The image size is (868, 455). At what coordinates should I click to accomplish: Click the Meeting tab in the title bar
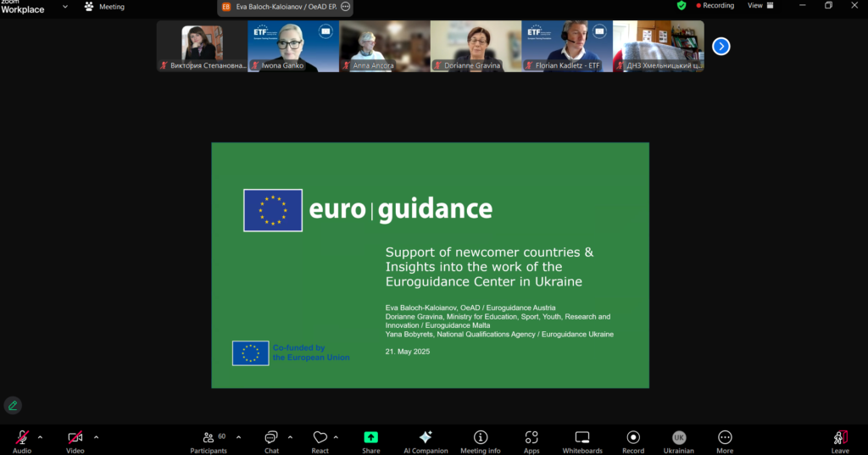(x=104, y=7)
